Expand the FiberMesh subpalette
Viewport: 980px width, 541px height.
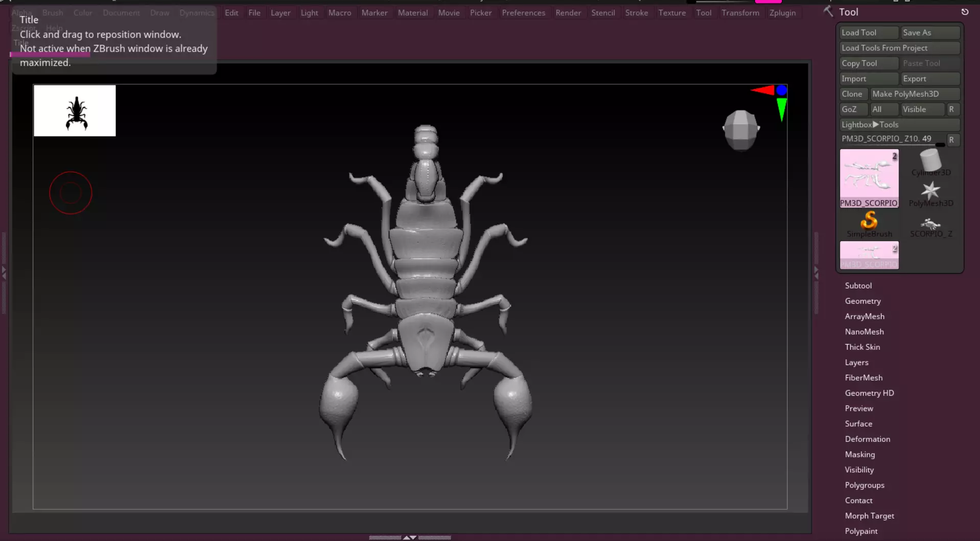click(864, 377)
